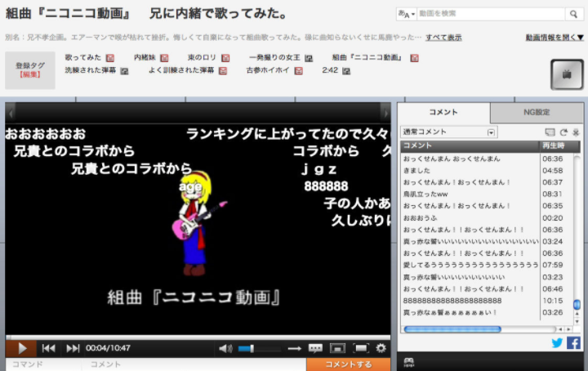
Task: Open the 一発撮りの女王 tag
Action: click(x=274, y=57)
